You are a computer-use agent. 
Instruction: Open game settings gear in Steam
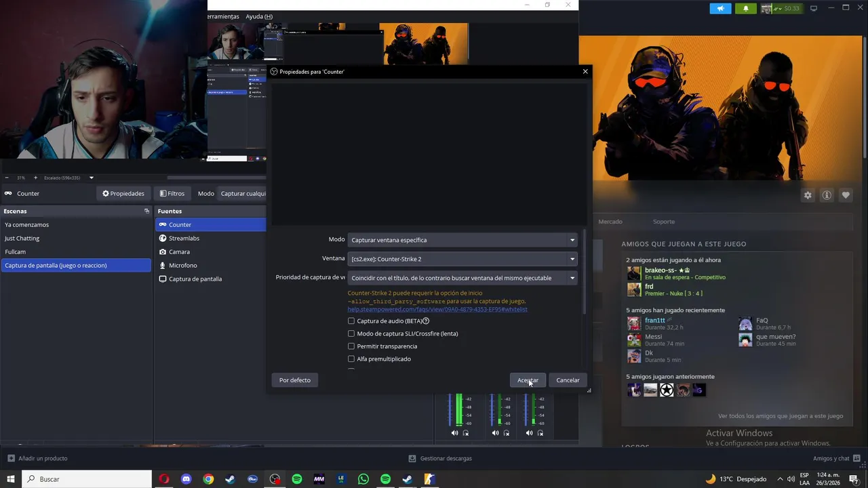coord(808,195)
